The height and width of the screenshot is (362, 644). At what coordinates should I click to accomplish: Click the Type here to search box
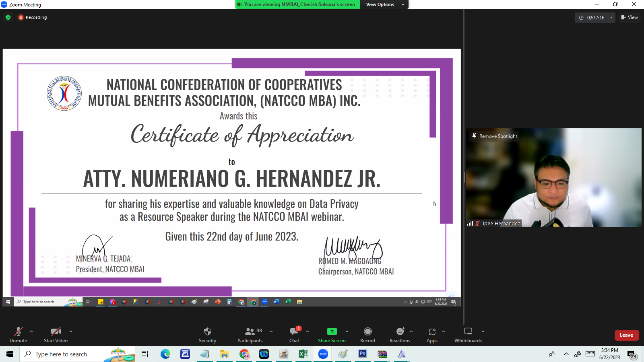(77, 354)
